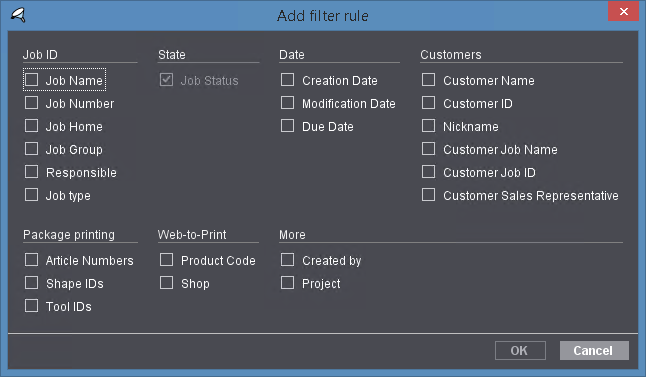Enable the Nickname checkbox
Viewport: 646px width, 377px height.
pos(428,126)
